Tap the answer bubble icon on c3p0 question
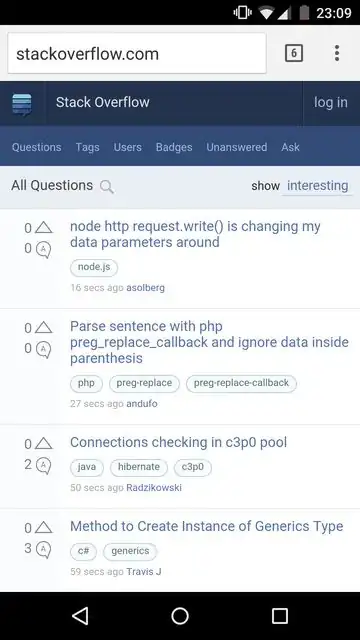Image resolution: width=360 pixels, height=640 pixels. (43, 465)
